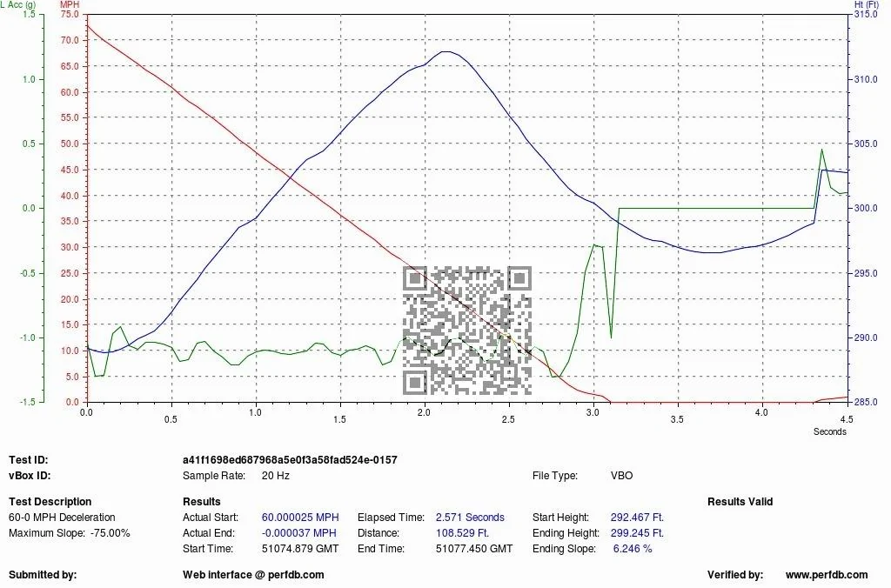This screenshot has width=891, height=588.
Task: Click the '292.467 Ft.' start height
Action: coord(637,518)
